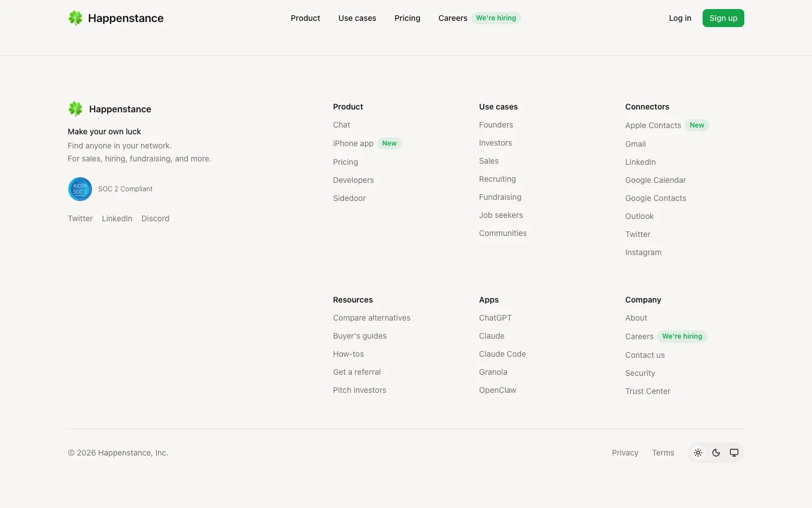Open the Outlook connector
The width and height of the screenshot is (812, 508).
(639, 216)
